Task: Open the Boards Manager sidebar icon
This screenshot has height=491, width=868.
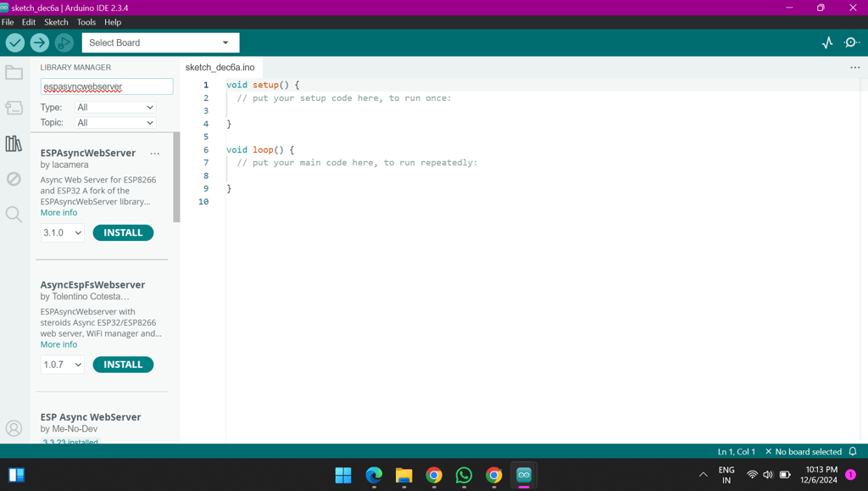Action: pos(14,108)
